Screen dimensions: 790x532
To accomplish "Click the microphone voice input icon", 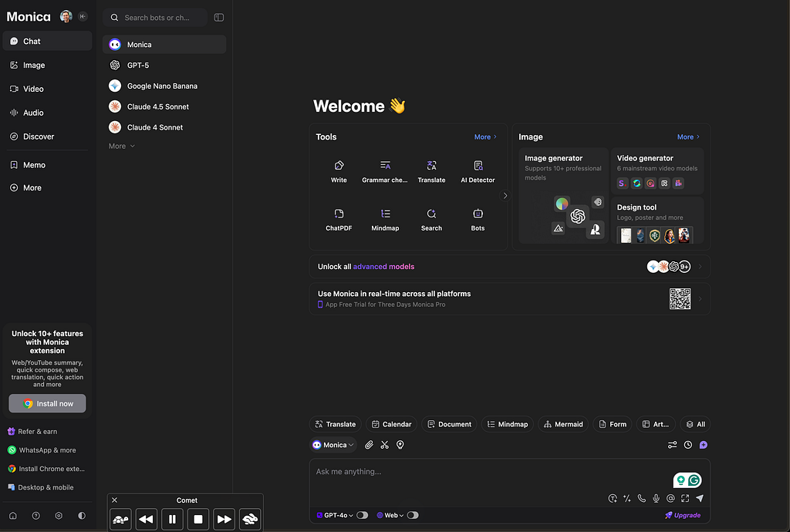I will (x=656, y=498).
